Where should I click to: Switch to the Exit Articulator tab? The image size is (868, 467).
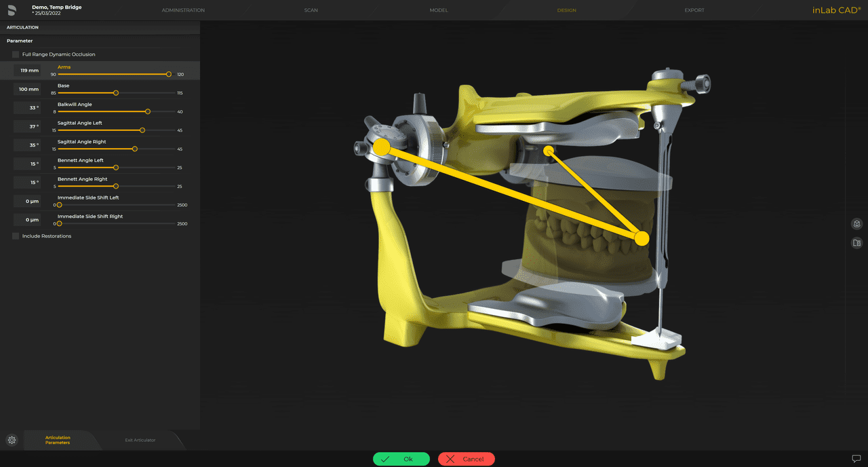140,440
